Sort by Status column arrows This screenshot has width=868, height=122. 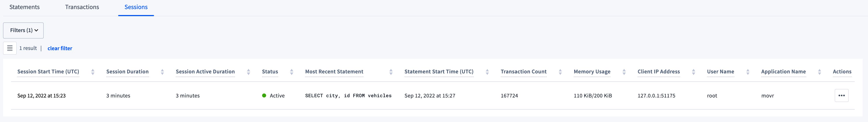pos(292,72)
